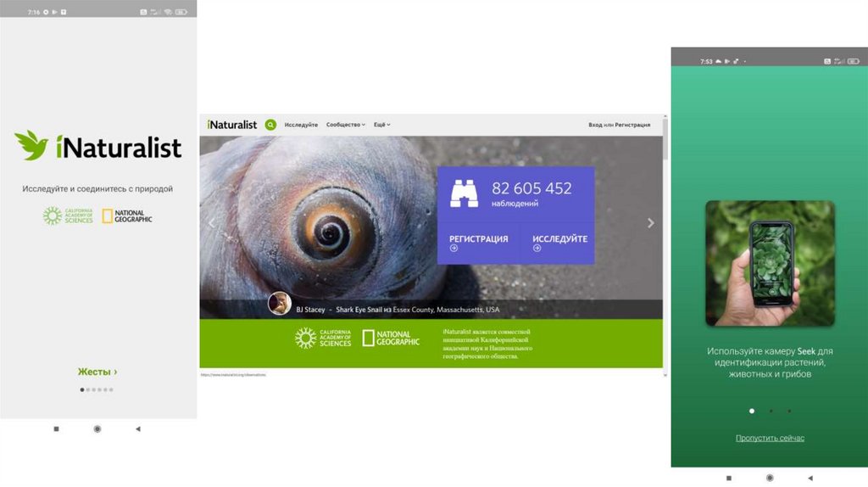Tap the third page dot in Seek onboarding
The width and height of the screenshot is (868, 487).
[x=789, y=411]
